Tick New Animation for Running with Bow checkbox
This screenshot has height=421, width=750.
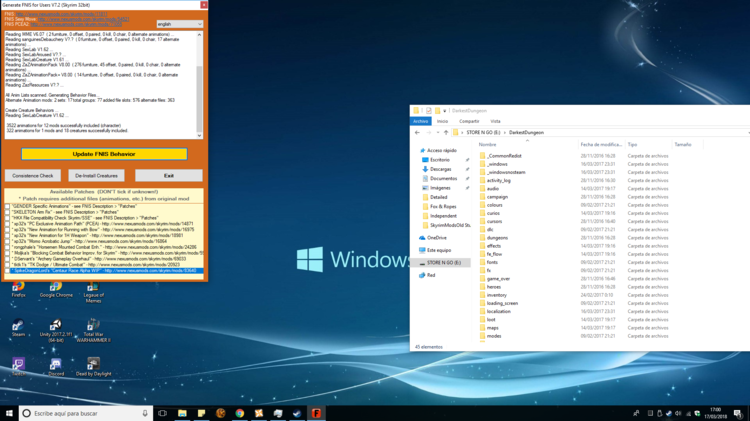[7, 230]
